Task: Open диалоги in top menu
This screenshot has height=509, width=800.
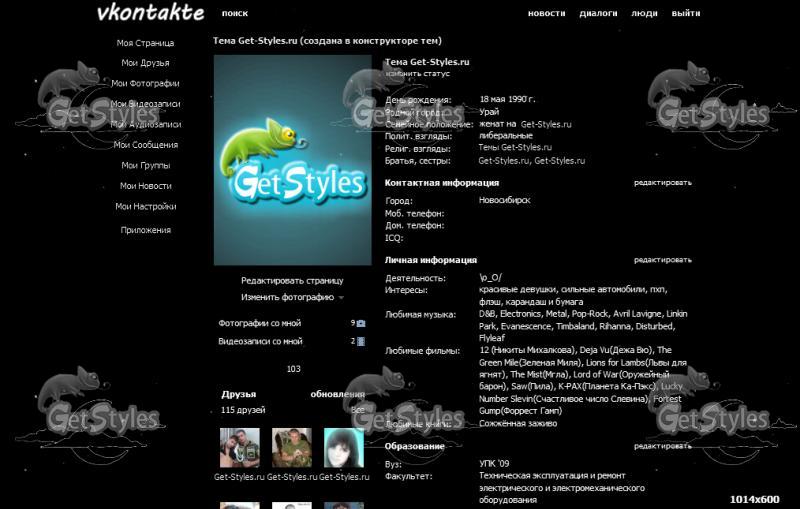Action: [598, 13]
